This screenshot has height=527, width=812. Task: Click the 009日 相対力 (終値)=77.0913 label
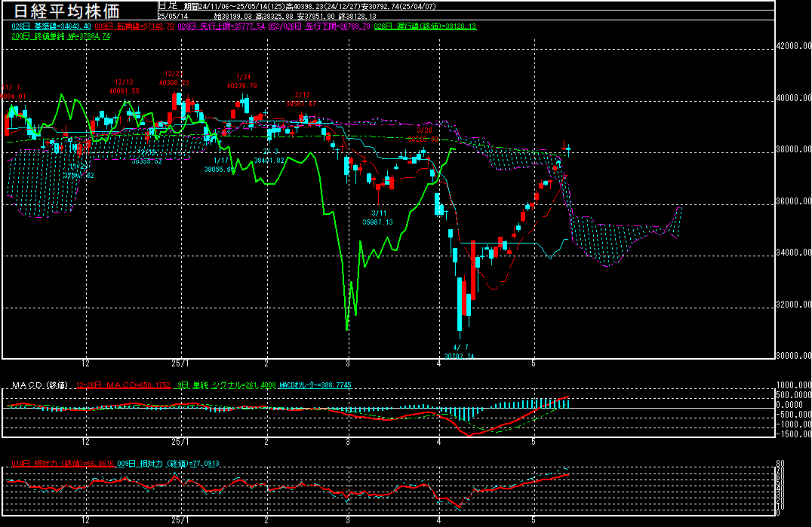coord(168,464)
